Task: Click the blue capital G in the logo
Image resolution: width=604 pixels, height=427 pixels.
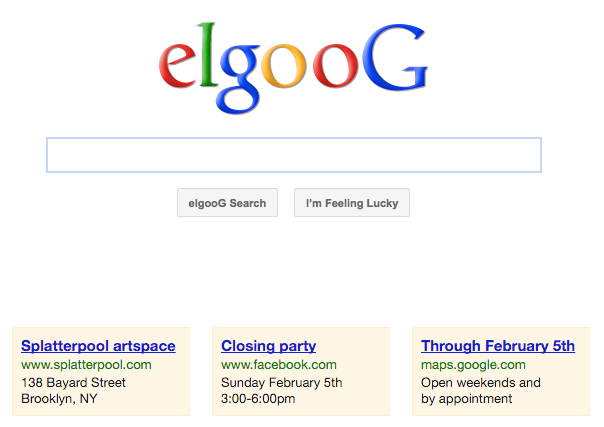Action: [x=395, y=57]
